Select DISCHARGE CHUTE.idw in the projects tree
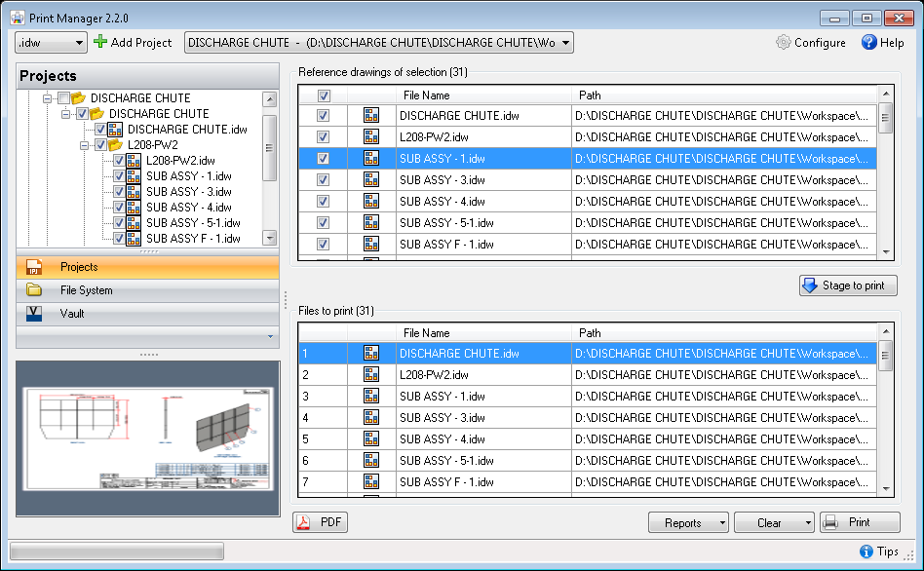 pos(187,129)
